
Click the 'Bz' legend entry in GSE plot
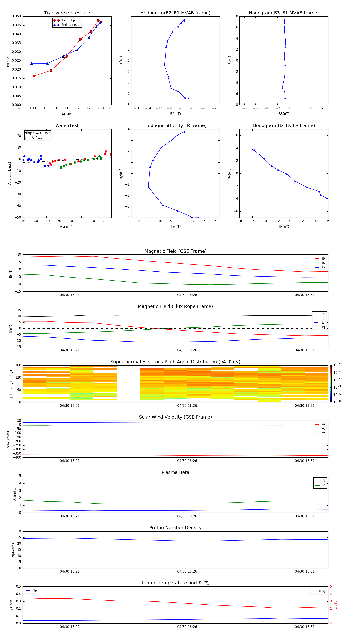pyautogui.click(x=320, y=267)
